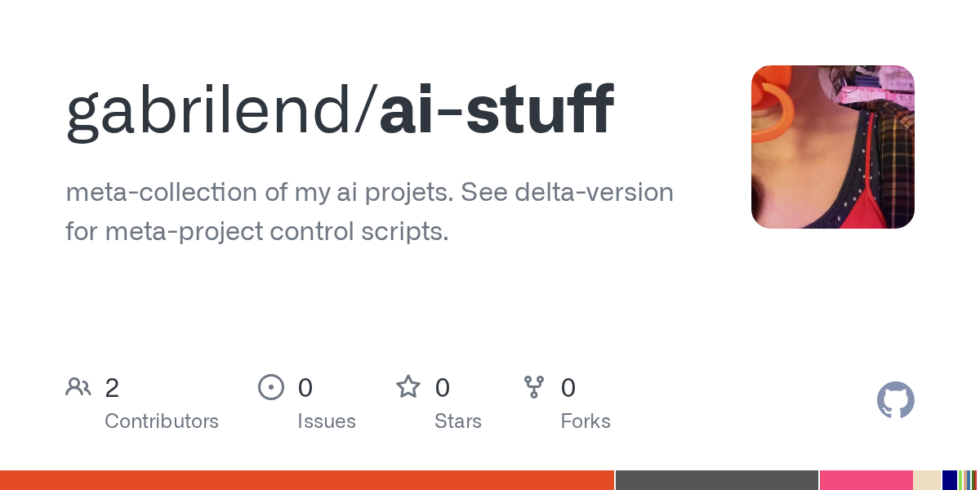The image size is (980, 490).
Task: Click the orange language bar segment
Action: 306,480
